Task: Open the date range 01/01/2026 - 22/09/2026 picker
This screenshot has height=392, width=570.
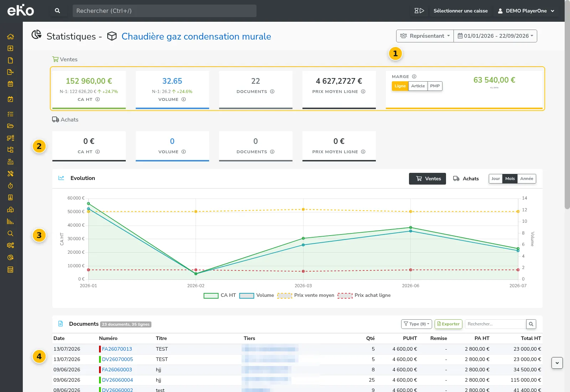Action: click(x=495, y=36)
